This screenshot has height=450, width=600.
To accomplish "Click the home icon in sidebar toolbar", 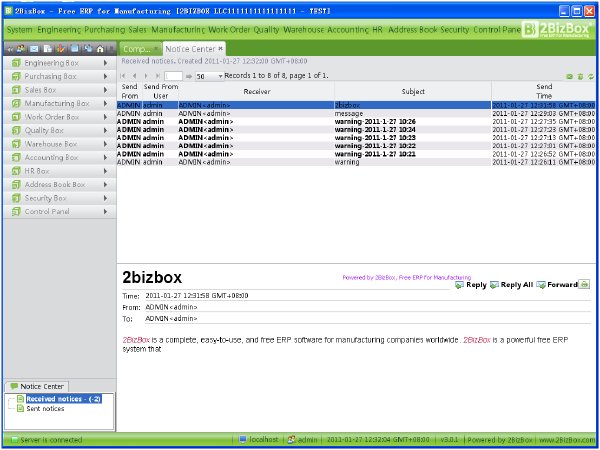I will coord(100,49).
